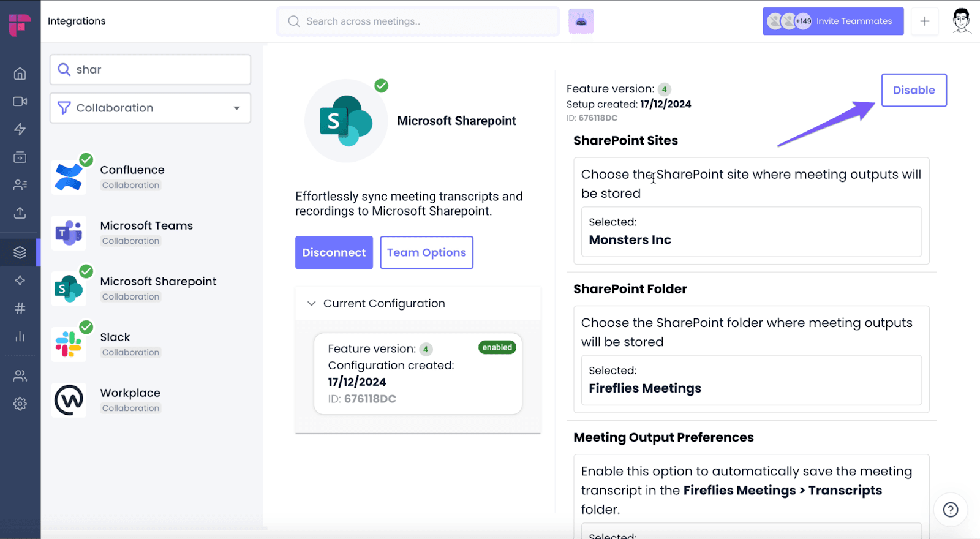Open the video camera meetings icon
This screenshot has height=539, width=980.
pos(20,101)
